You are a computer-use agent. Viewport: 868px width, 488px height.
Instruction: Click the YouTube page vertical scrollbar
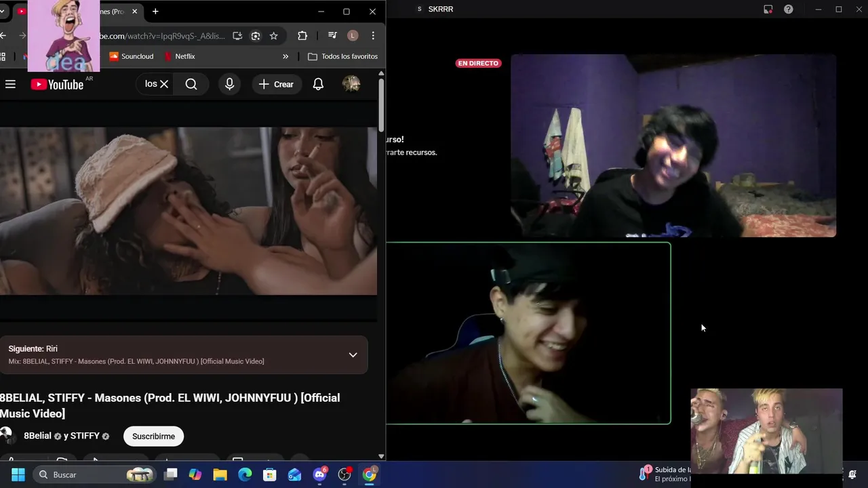[381, 105]
